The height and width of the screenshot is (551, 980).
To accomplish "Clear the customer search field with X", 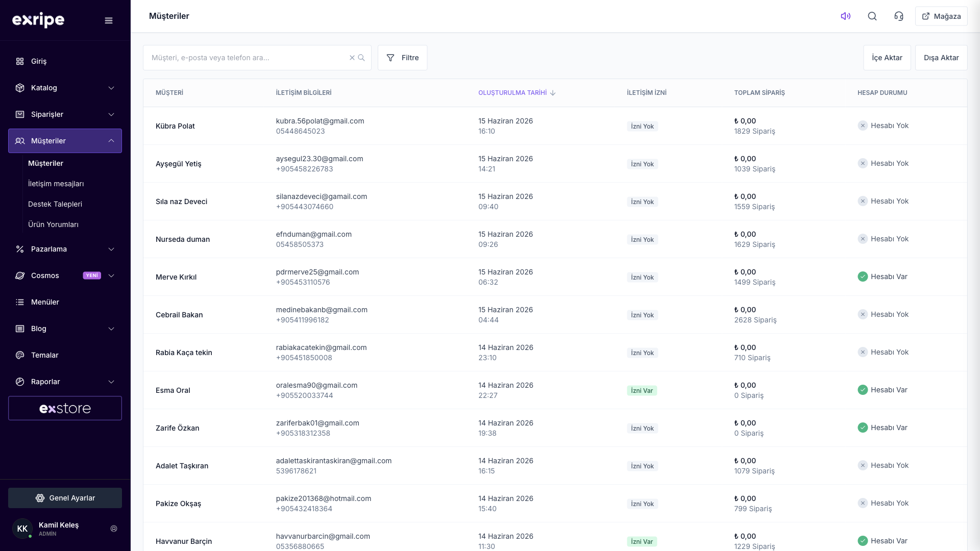I will 352,58.
